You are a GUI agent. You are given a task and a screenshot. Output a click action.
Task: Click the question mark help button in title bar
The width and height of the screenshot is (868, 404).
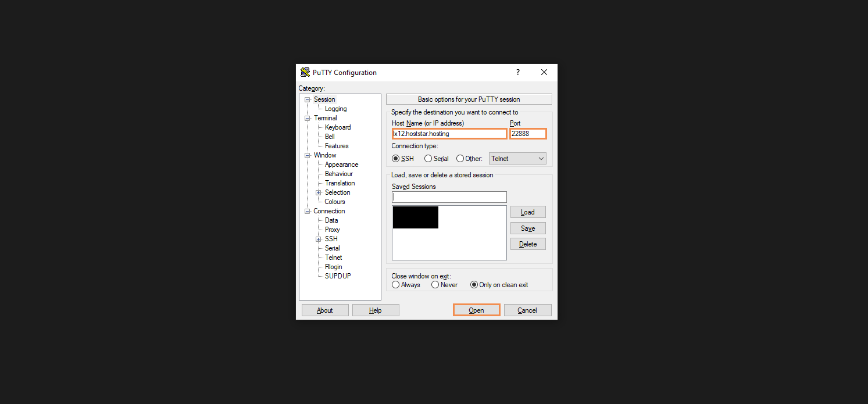tap(518, 73)
